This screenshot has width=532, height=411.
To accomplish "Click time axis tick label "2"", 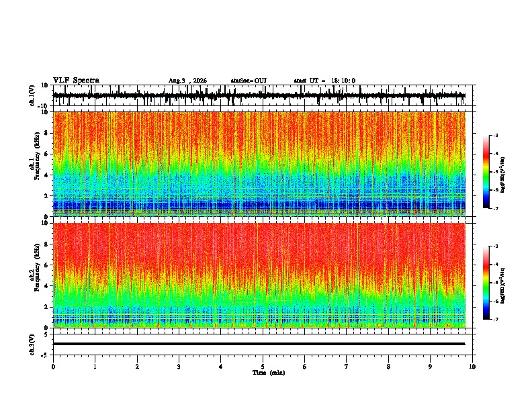I will click(x=137, y=367).
